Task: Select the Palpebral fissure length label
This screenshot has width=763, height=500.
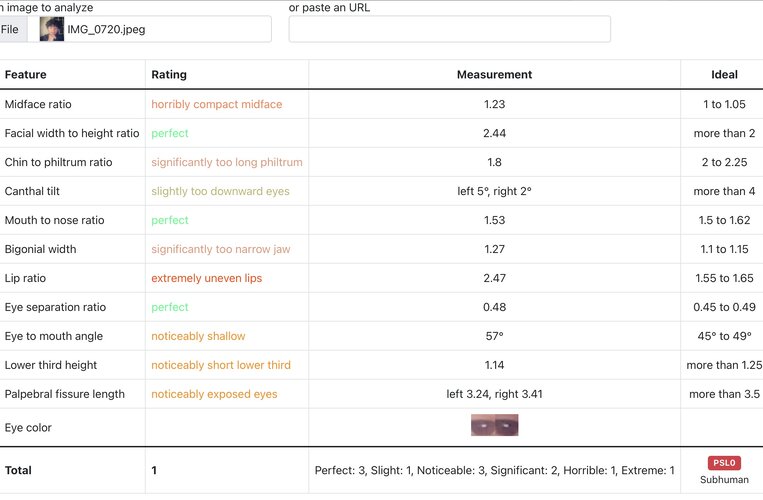Action: coord(65,394)
